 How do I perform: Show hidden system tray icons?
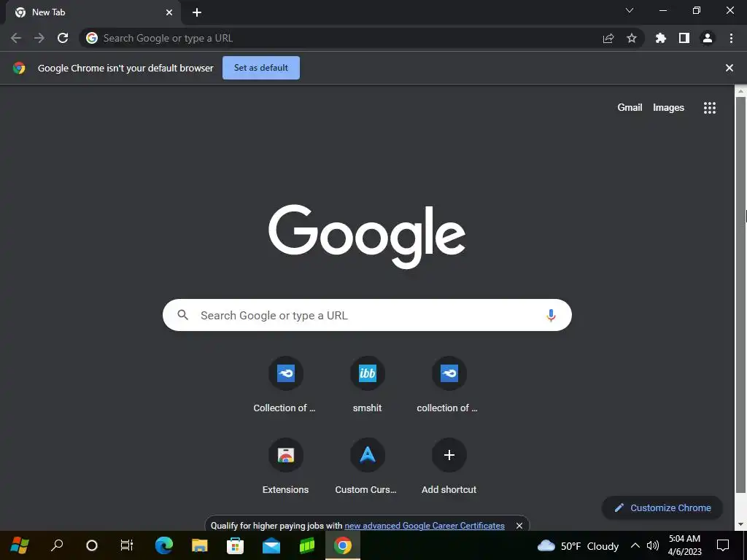point(635,545)
